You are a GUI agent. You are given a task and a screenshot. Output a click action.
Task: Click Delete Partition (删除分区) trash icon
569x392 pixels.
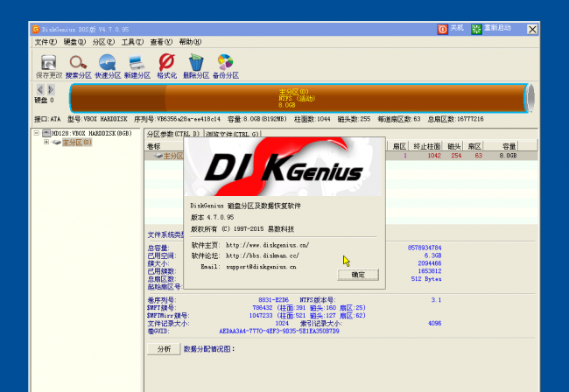click(x=196, y=66)
